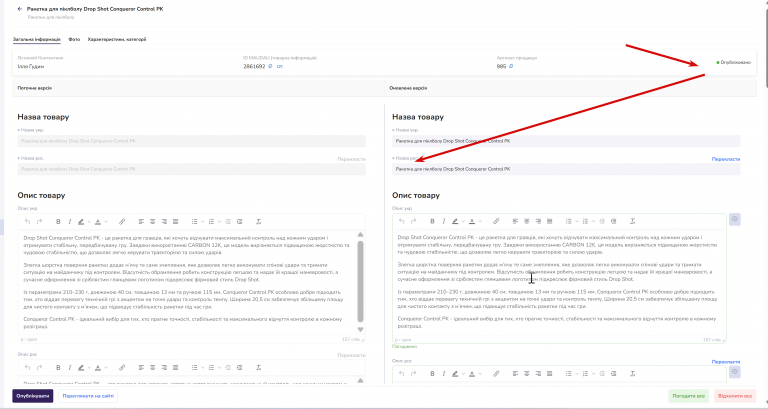This screenshot has width=768, height=409.
Task: Toggle bold in the updated version Russian description editor
Action: tap(432, 373)
